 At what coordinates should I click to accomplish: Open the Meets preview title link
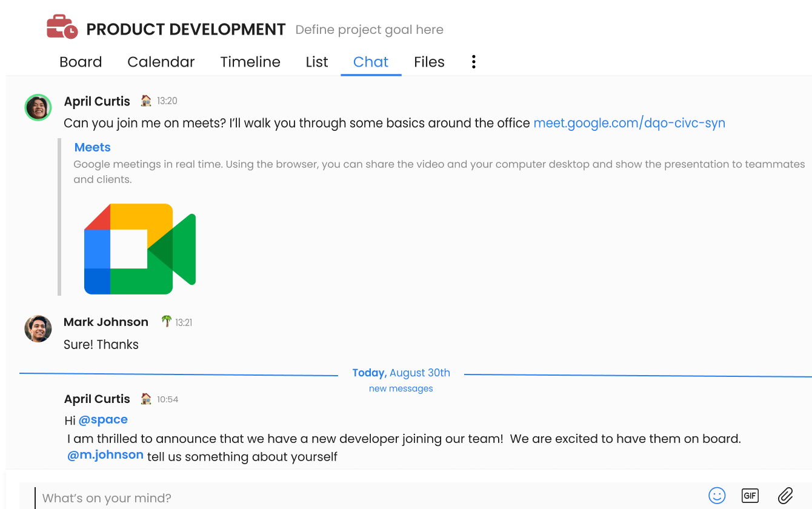tap(93, 147)
